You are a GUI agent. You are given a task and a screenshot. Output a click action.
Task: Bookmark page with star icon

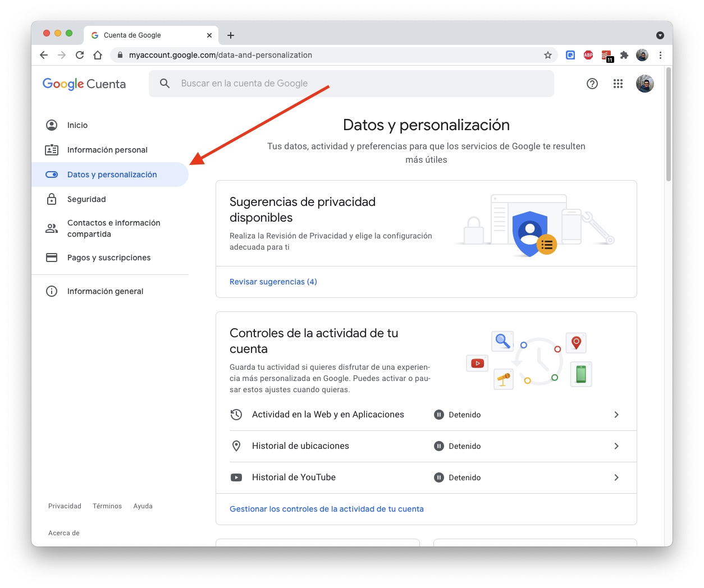click(547, 55)
